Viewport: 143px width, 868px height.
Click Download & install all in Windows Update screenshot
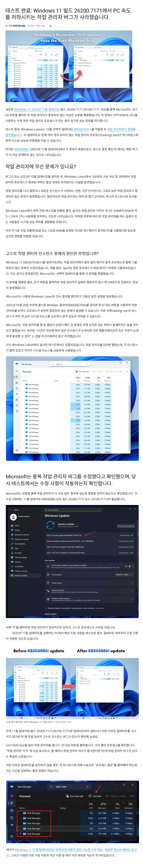pyautogui.click(x=126, y=526)
